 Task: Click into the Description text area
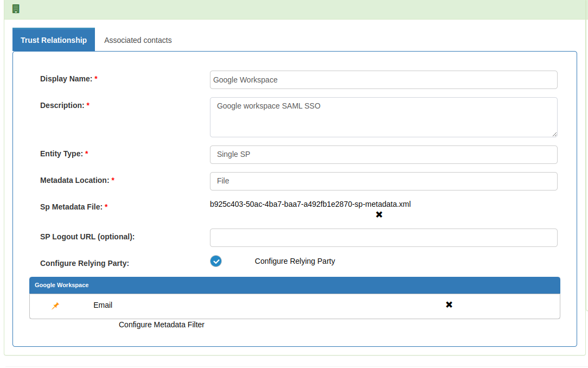tap(383, 117)
